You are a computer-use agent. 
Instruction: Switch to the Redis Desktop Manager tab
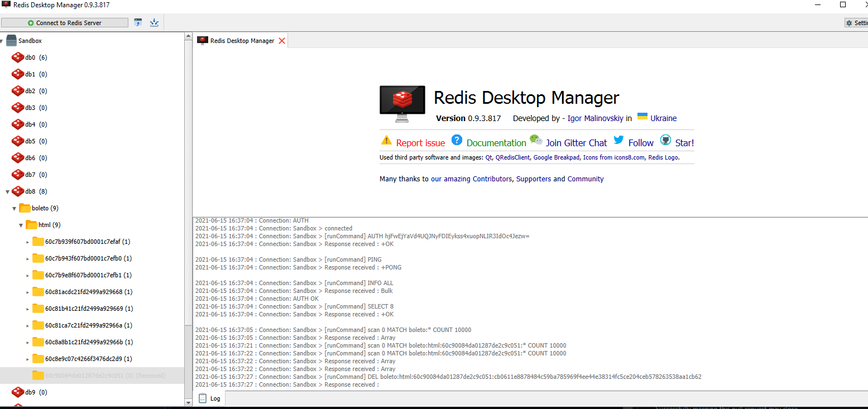tap(241, 41)
